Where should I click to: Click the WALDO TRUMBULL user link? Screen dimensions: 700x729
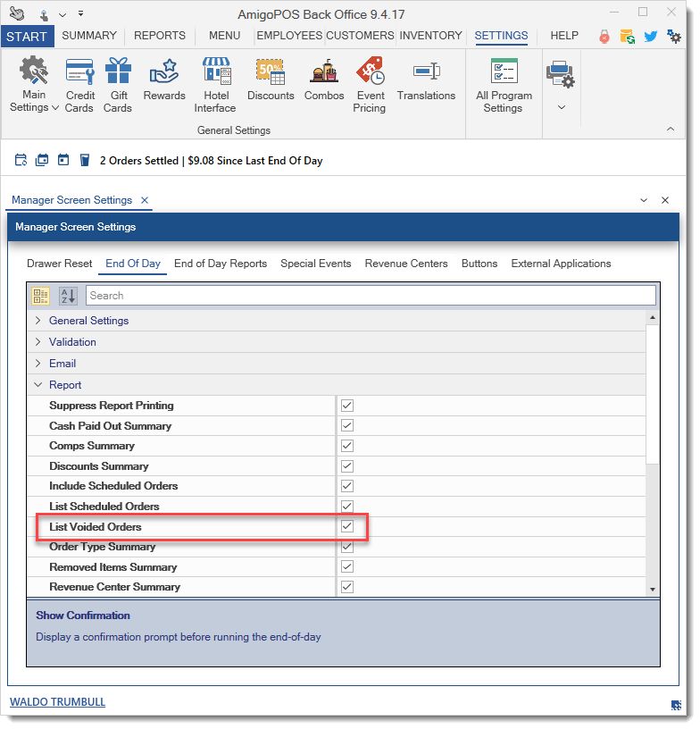[57, 702]
